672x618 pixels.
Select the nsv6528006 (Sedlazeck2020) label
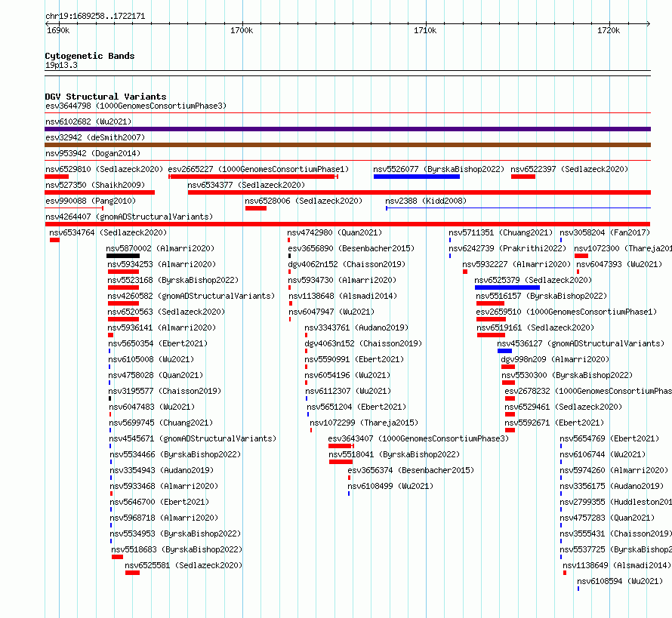click(x=304, y=201)
